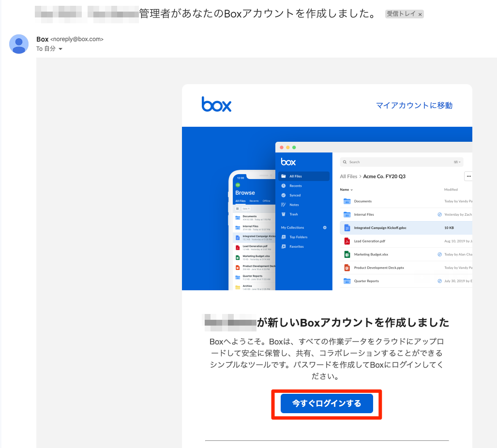Click the blue box logo in email header
Viewport: 497px width, 448px height.
coord(216,104)
